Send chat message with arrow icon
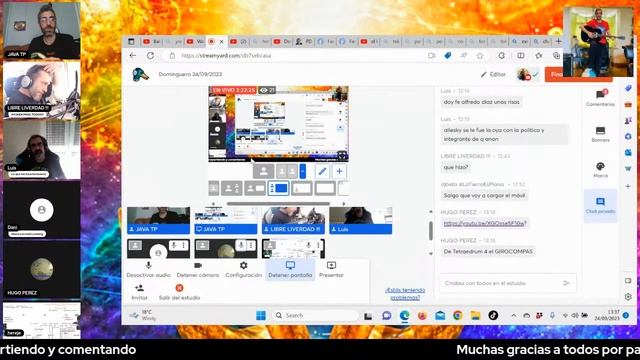This screenshot has width=640, height=360. click(566, 283)
